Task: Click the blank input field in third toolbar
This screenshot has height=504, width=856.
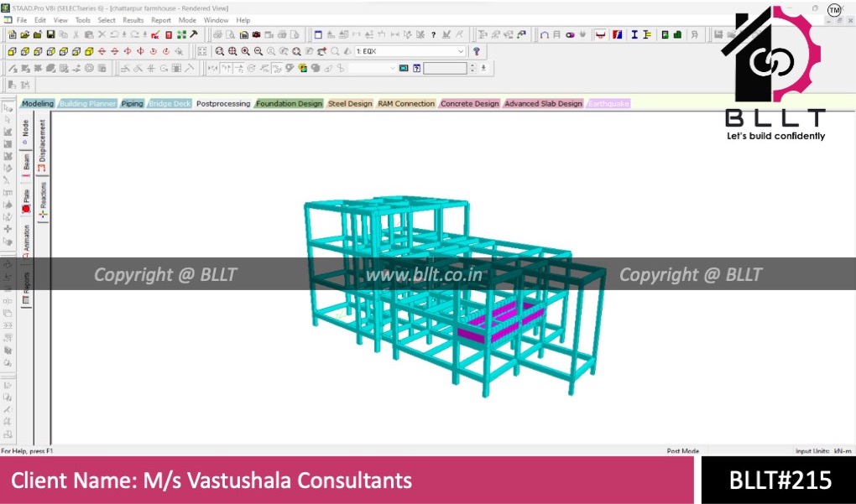Action: 446,68
